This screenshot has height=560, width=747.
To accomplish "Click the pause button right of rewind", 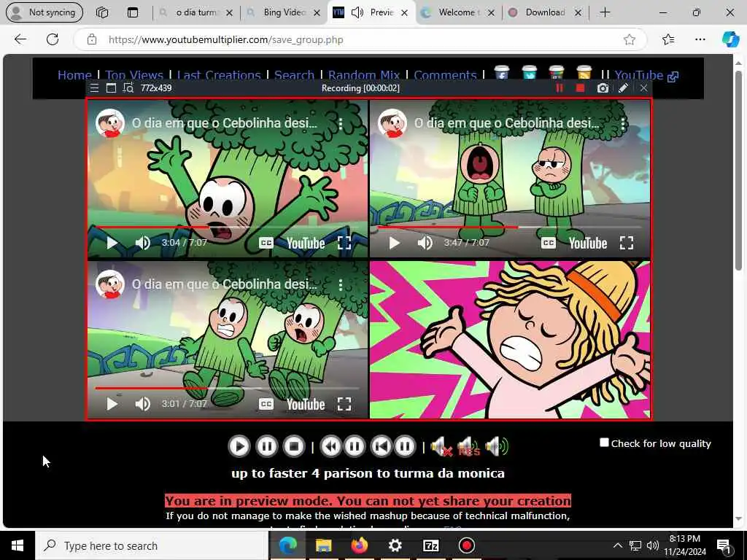I will (355, 446).
